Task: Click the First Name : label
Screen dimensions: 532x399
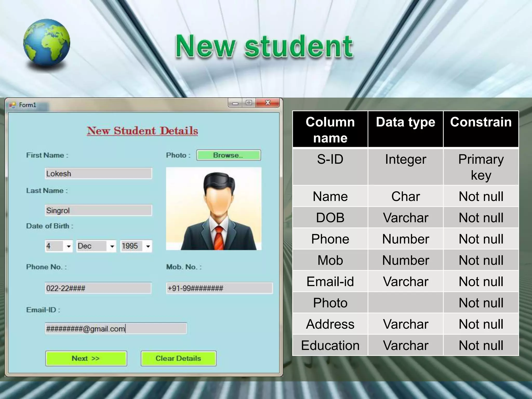Action: (47, 155)
